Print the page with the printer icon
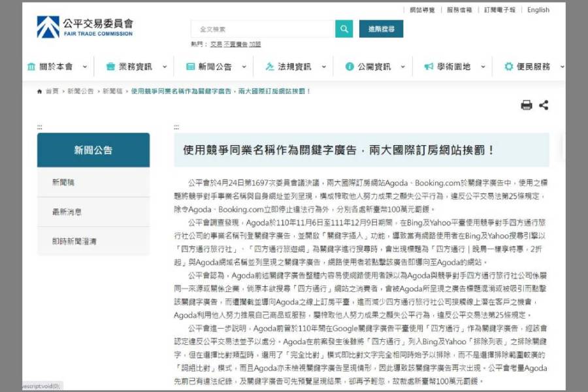Image resolution: width=588 pixels, height=392 pixels. point(527,105)
